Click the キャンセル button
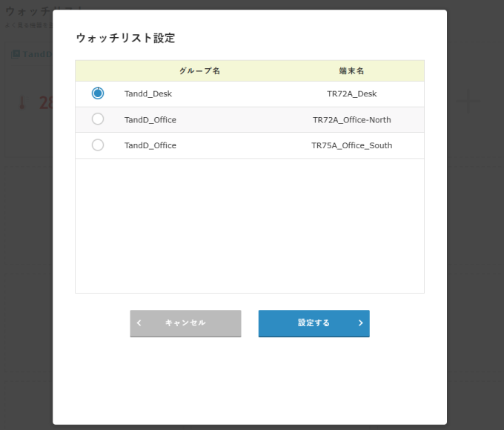 click(185, 323)
